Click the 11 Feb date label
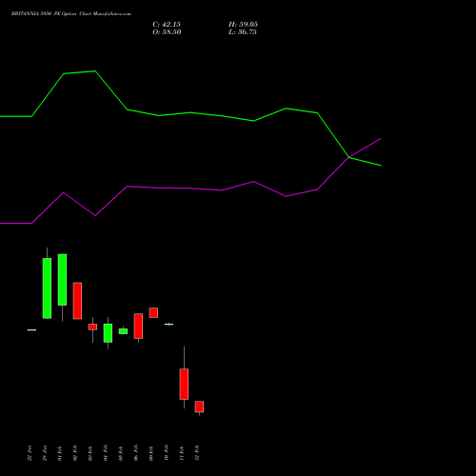 pos(182,453)
